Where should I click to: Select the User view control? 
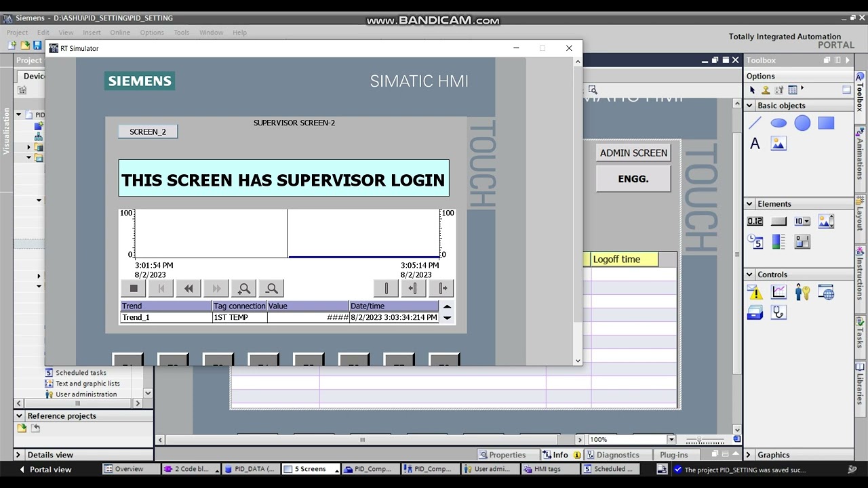point(802,292)
